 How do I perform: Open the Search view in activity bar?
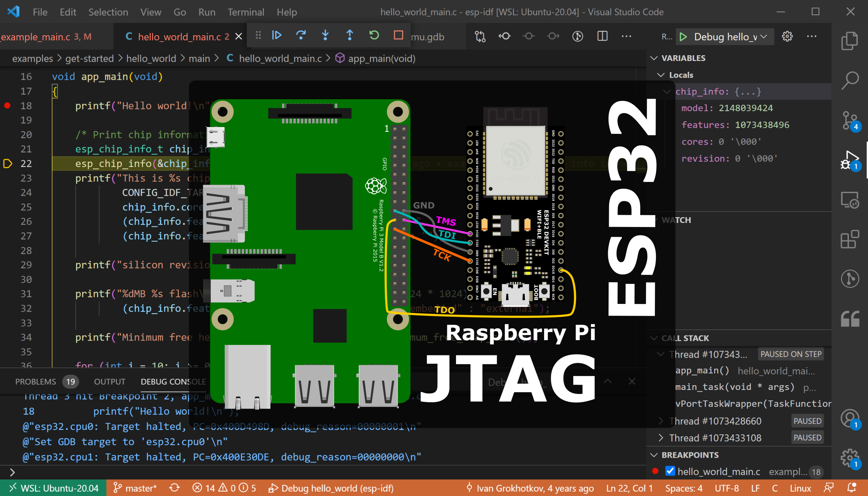coord(849,80)
